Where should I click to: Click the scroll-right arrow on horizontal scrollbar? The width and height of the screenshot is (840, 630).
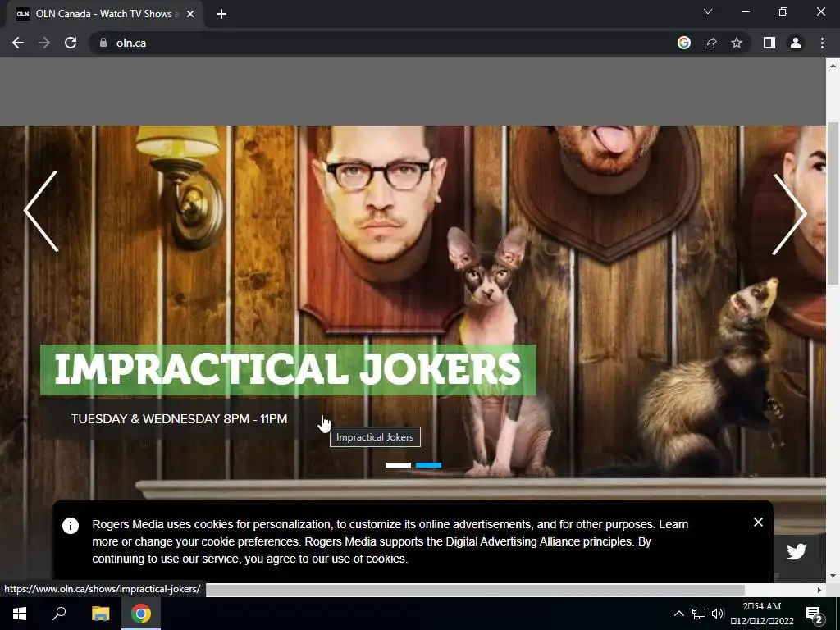coord(819,590)
